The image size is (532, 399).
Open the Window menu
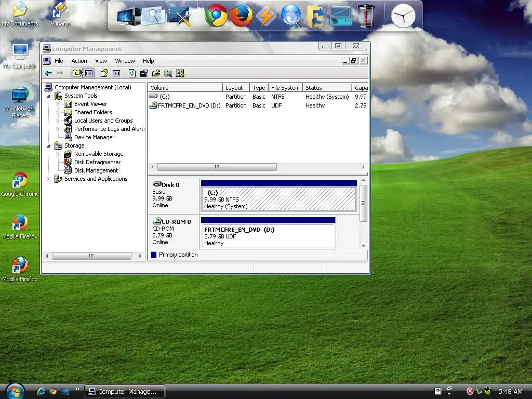[125, 61]
